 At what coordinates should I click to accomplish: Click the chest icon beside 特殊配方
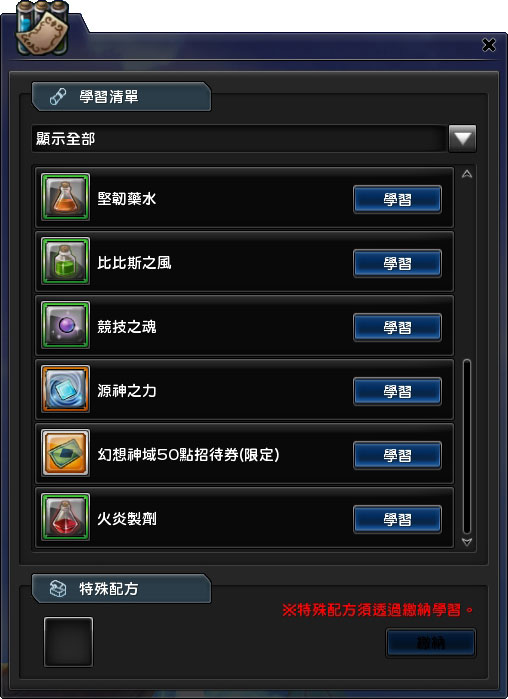click(57, 589)
